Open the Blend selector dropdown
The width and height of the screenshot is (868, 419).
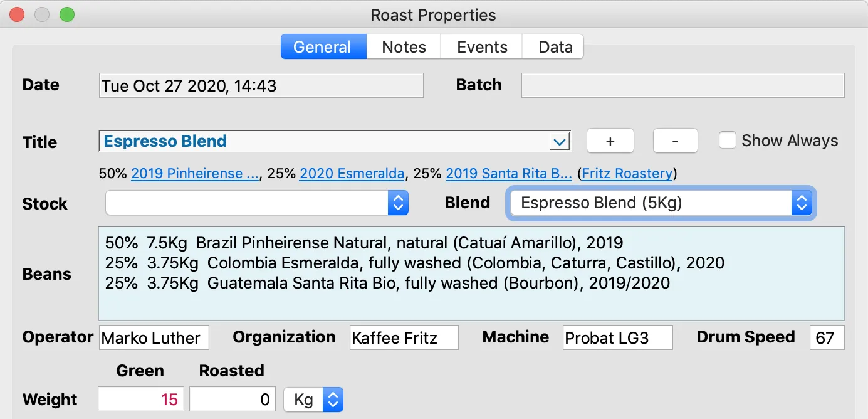(x=801, y=203)
